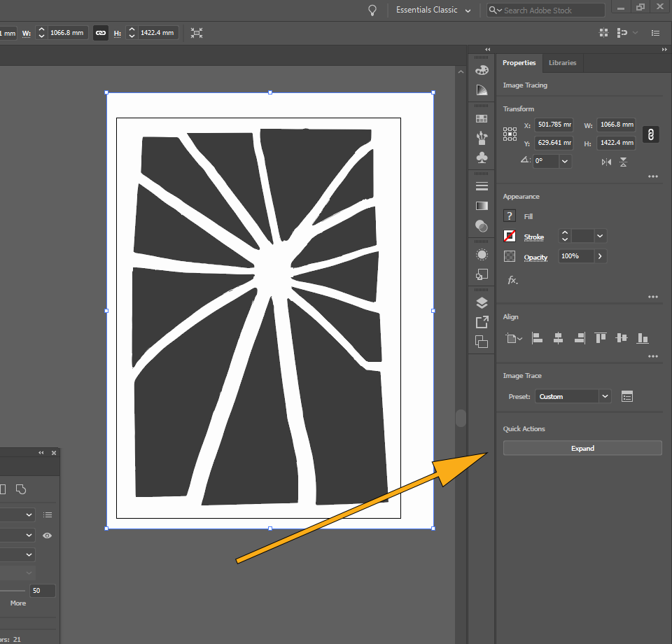Open the rotation angle dropdown
Viewport: 672px width, 644px height.
pos(564,161)
